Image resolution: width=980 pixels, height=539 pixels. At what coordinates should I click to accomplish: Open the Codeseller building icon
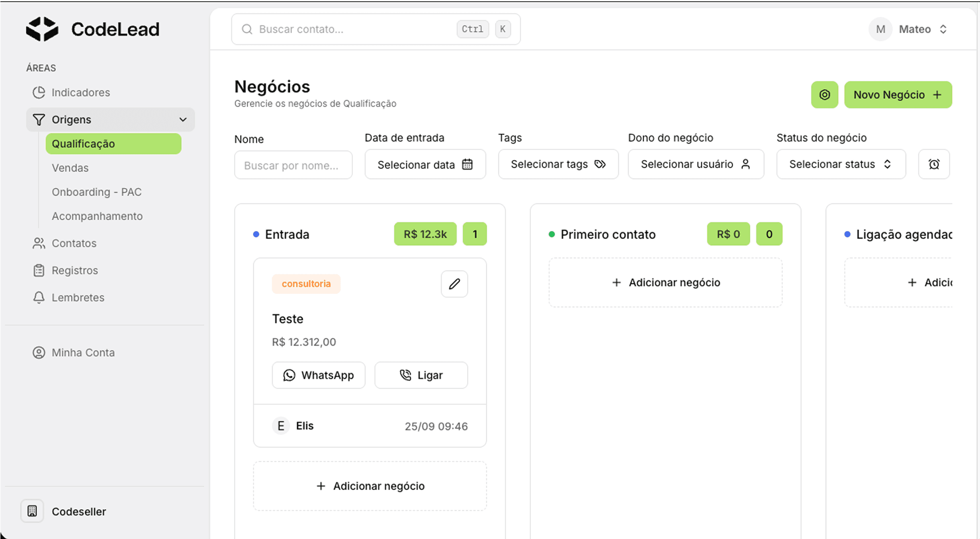32,511
